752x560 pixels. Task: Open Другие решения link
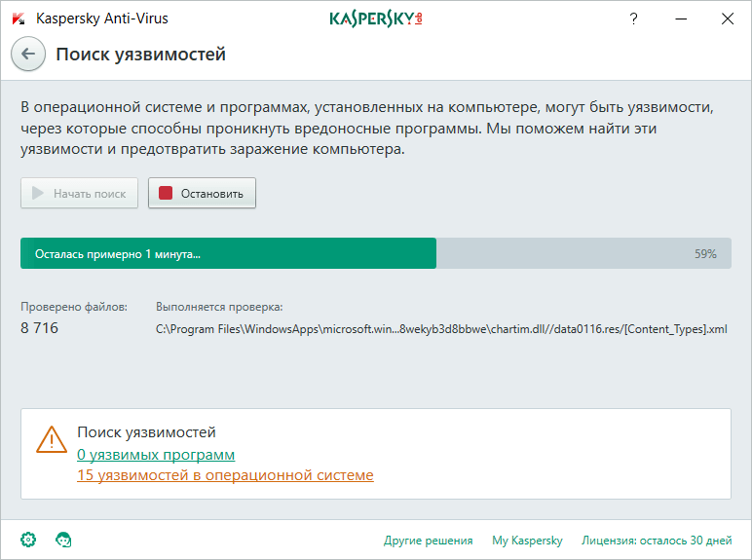pos(429,541)
